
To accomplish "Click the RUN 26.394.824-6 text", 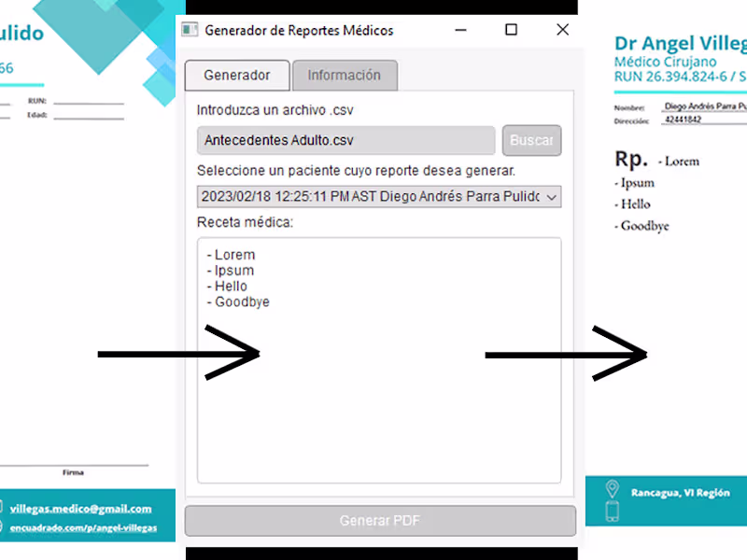I will (670, 77).
